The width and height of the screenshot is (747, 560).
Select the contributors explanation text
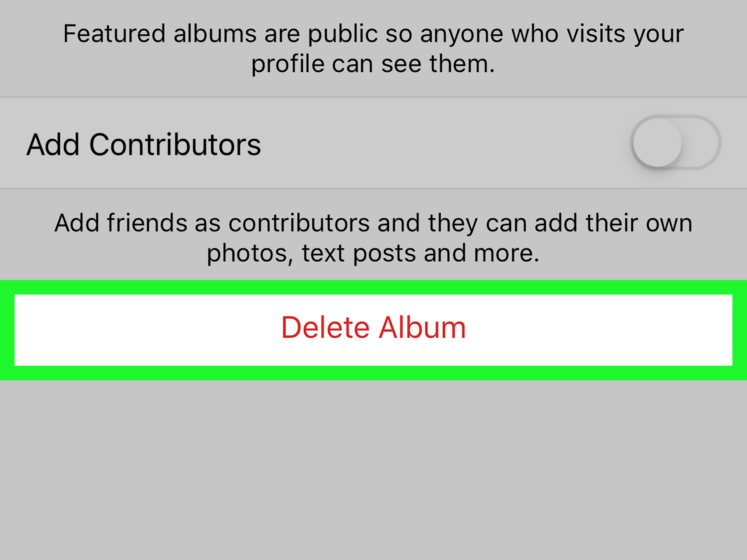(373, 236)
